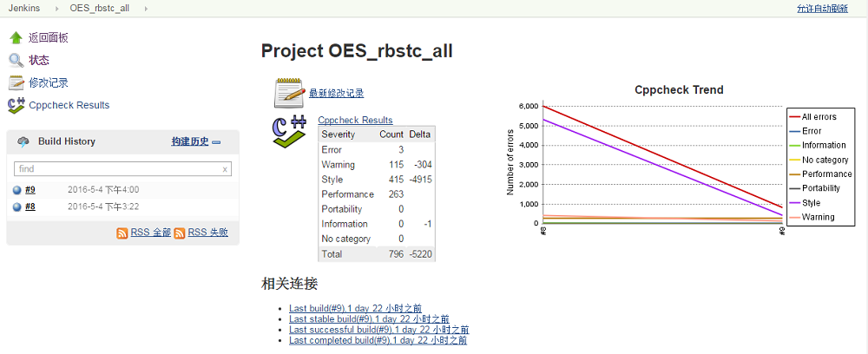
Task: Click the weather icon in Build History header
Action: click(x=23, y=141)
